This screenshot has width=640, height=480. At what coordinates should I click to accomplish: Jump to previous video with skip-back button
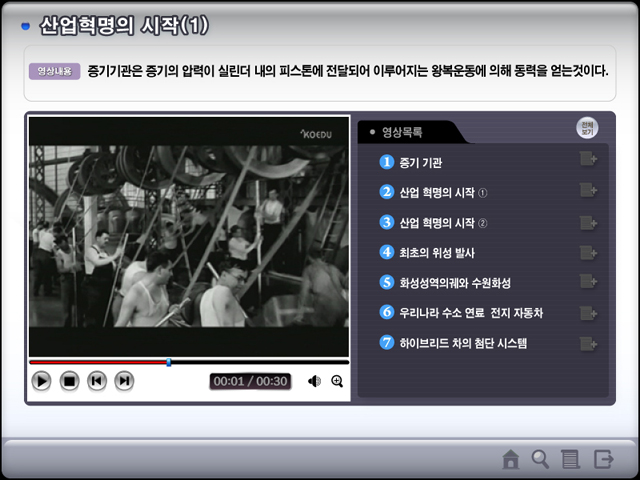[97, 380]
